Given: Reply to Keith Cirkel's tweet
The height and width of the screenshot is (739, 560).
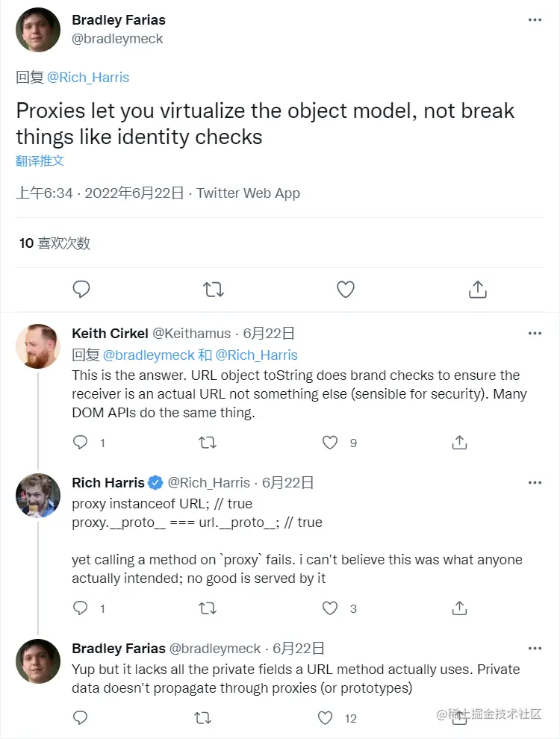Looking at the screenshot, I should coord(81,443).
